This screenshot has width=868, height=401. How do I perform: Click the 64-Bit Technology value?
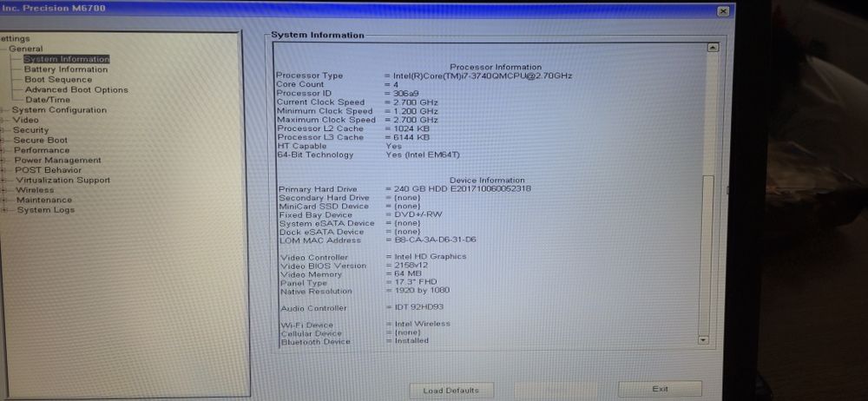click(423, 154)
